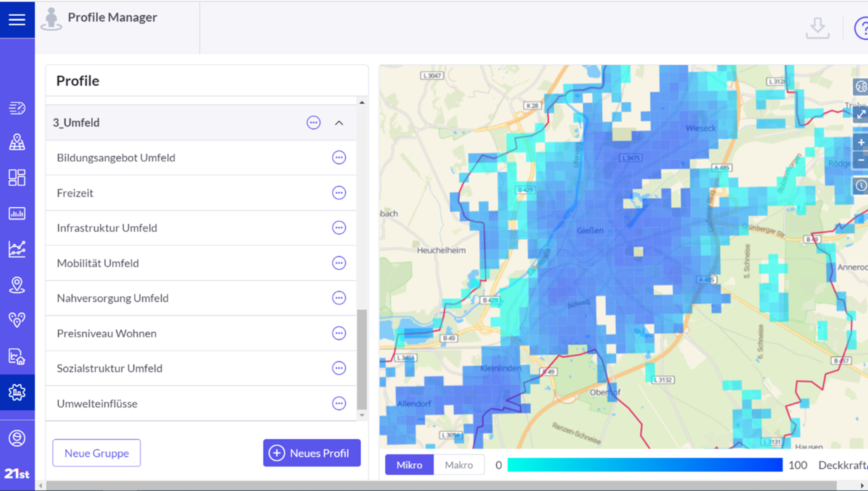The width and height of the screenshot is (868, 491).
Task: Click the Neues Profil button
Action: point(311,453)
